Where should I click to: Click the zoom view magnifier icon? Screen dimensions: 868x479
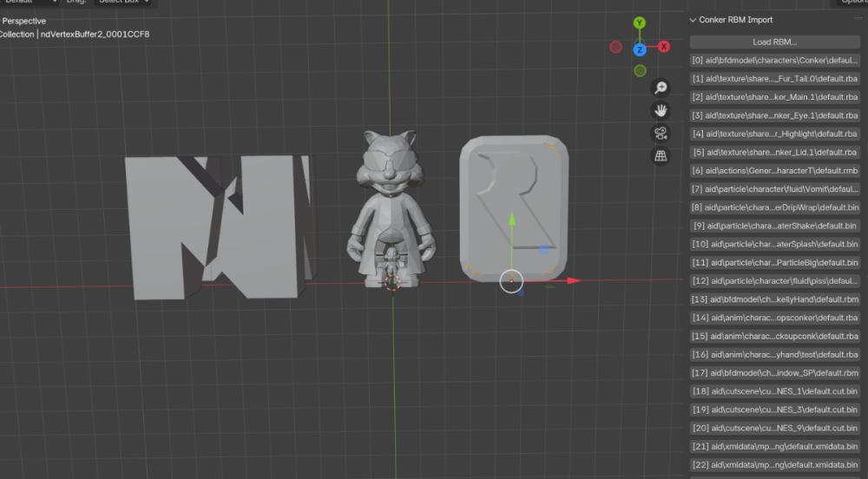click(661, 88)
